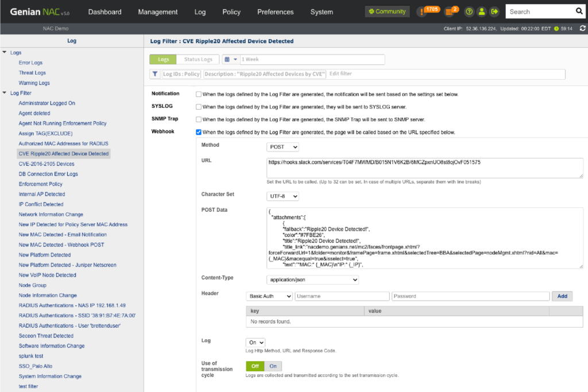Open the alerts icon showing 1705
This screenshot has height=392, width=588.
pyautogui.click(x=422, y=11)
